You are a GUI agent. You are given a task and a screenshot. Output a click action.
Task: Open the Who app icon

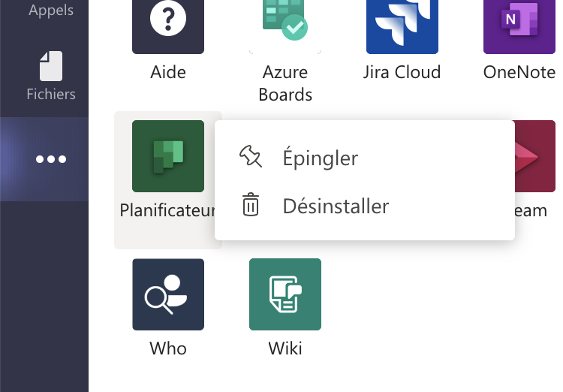point(168,294)
